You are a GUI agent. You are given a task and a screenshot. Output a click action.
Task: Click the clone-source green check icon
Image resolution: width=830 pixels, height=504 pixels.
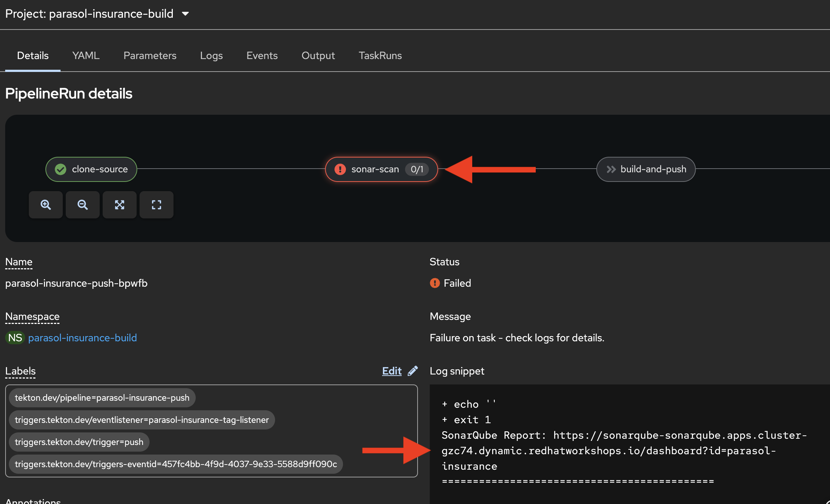61,169
